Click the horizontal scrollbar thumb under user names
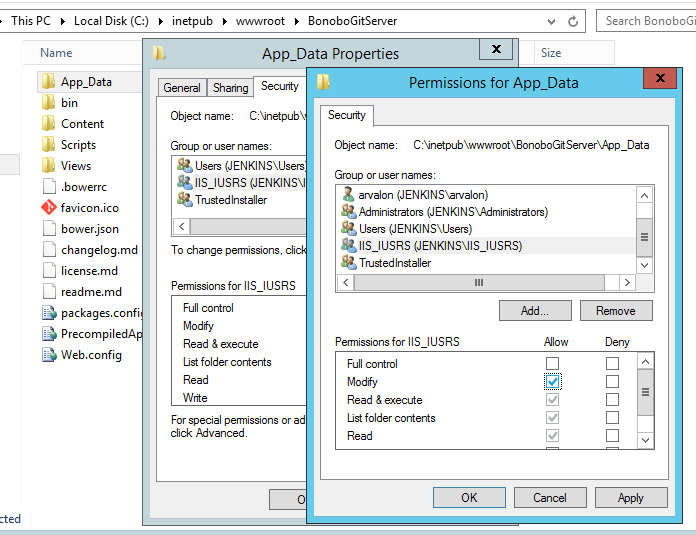This screenshot has width=696, height=535. [x=479, y=282]
